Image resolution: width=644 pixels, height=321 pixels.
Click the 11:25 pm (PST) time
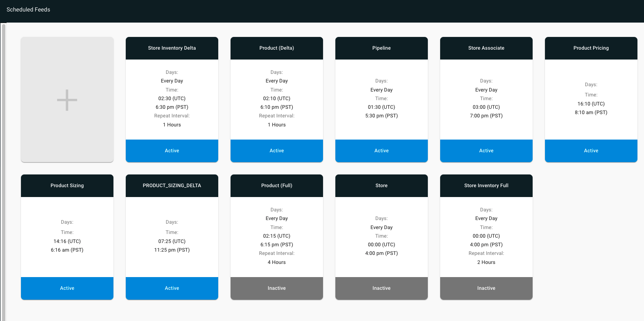(172, 250)
